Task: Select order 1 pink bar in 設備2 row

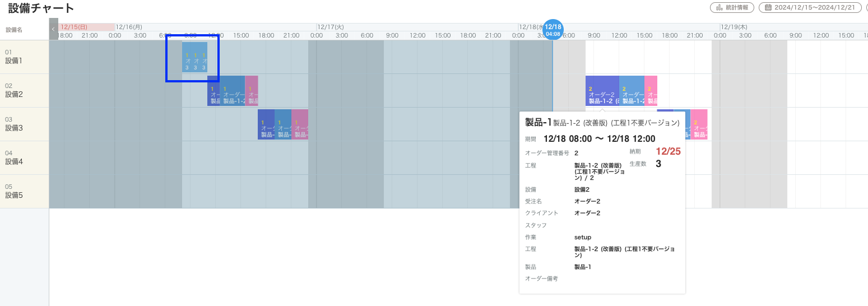Action: [252, 91]
